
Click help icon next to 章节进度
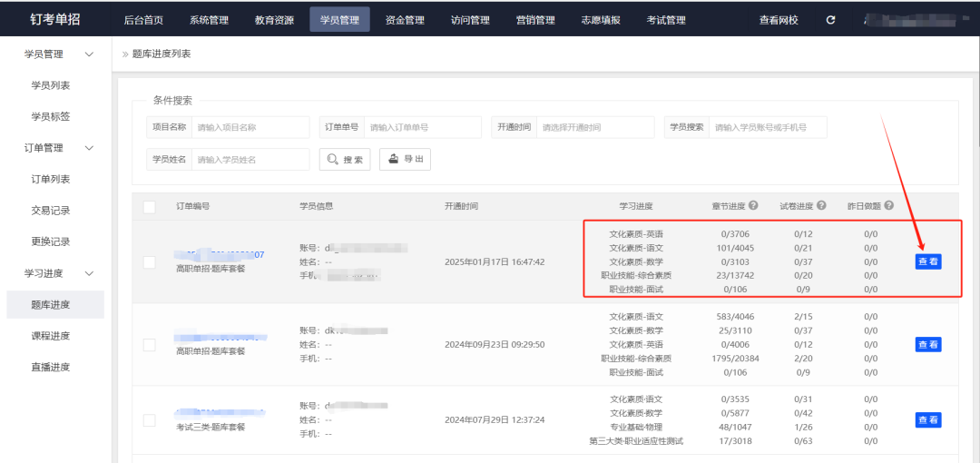(x=753, y=206)
